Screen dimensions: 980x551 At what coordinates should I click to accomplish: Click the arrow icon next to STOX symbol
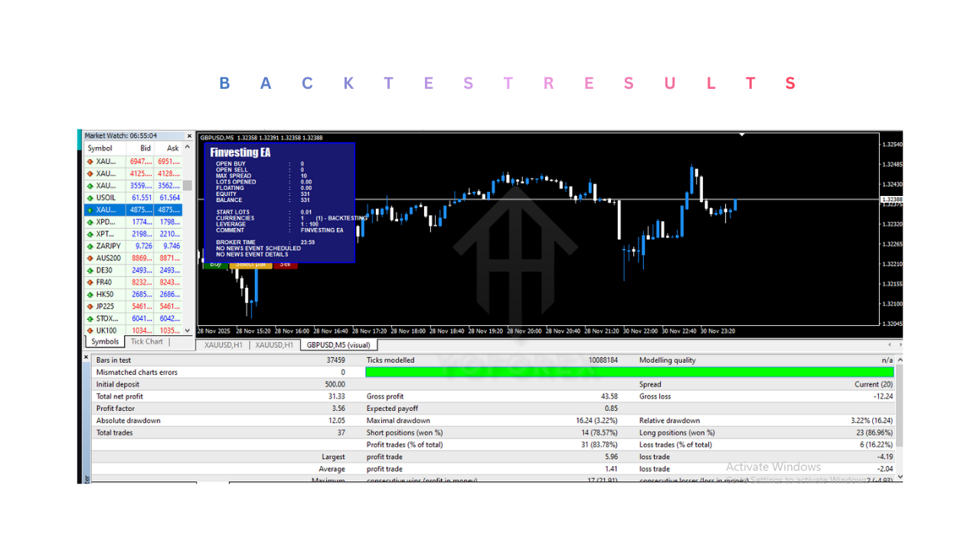(90, 318)
